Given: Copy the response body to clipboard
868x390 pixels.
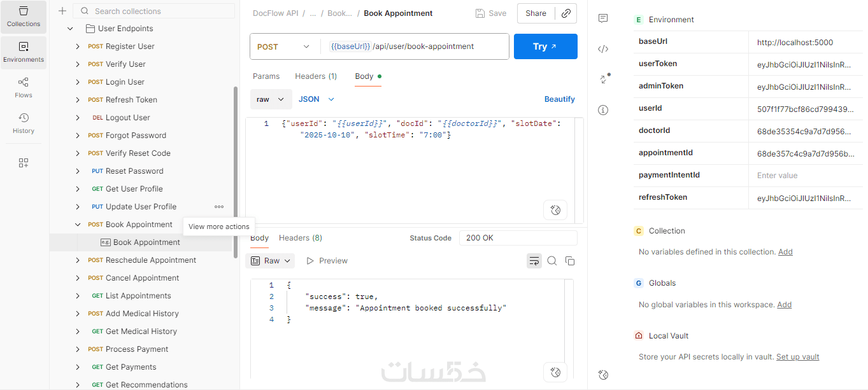Looking at the screenshot, I should (x=570, y=261).
